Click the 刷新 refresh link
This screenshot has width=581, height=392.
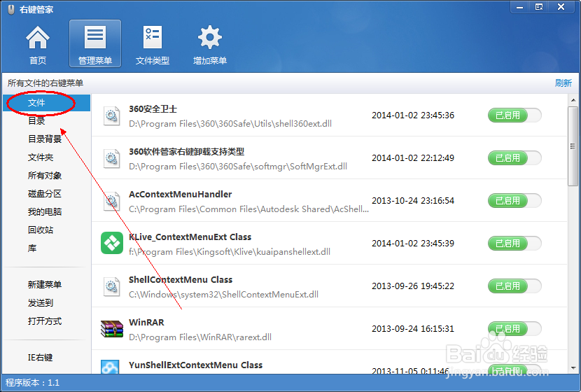coord(563,83)
